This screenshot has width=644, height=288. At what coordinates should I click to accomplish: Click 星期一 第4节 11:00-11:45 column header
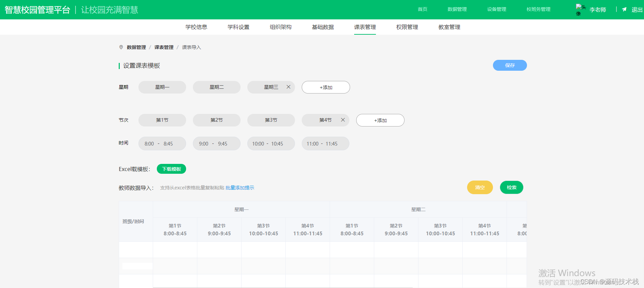pyautogui.click(x=308, y=230)
